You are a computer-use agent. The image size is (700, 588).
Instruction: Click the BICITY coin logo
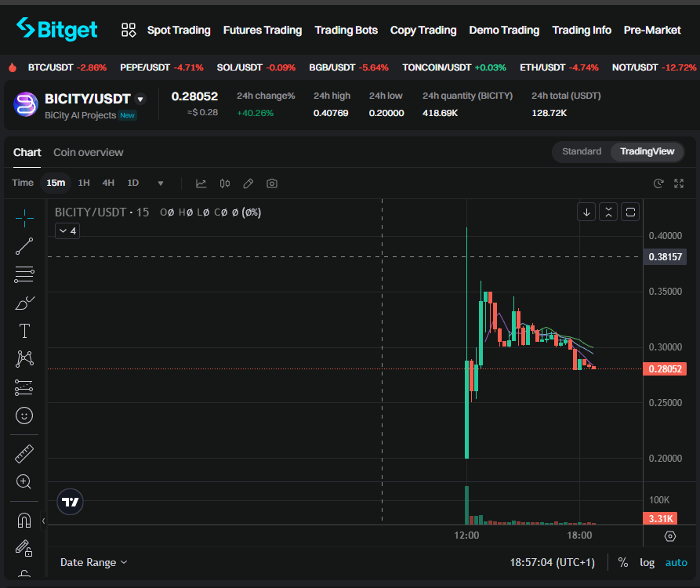point(26,104)
